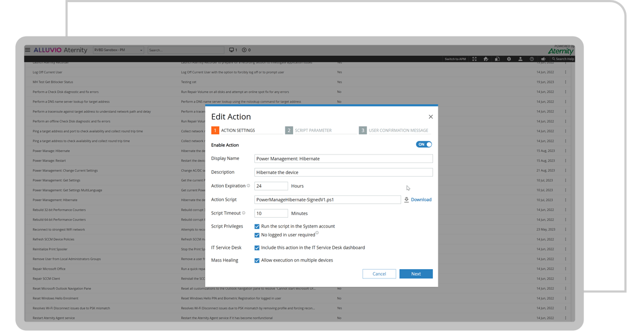This screenshot has width=644, height=333.
Task: Open row menu for MH Test Get Bitlocker Status
Action: [565, 82]
